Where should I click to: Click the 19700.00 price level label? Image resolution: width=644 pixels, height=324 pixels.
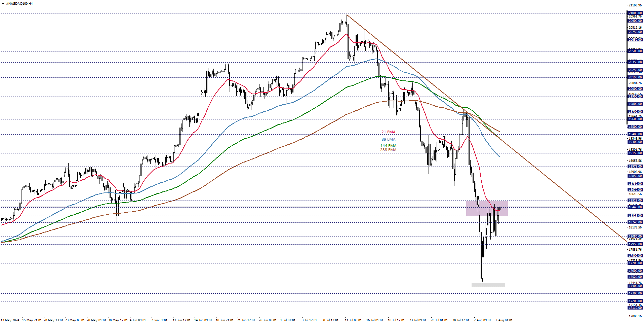coord(635,112)
